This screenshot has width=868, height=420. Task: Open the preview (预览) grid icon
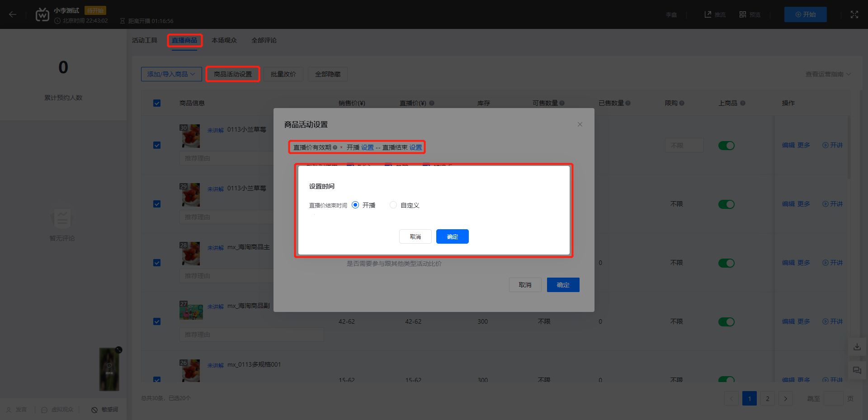[743, 14]
